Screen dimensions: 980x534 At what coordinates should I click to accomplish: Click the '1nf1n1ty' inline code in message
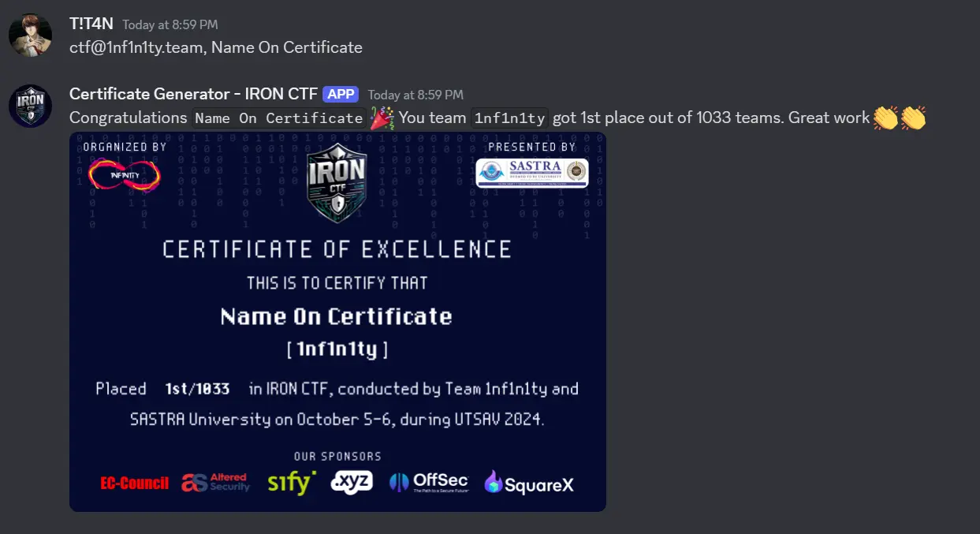pyautogui.click(x=509, y=118)
